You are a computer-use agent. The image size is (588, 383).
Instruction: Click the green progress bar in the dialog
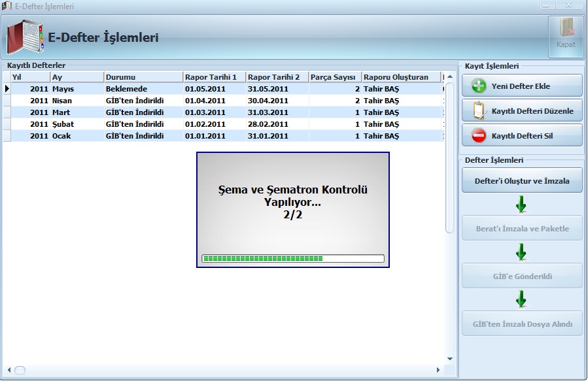tap(293, 258)
